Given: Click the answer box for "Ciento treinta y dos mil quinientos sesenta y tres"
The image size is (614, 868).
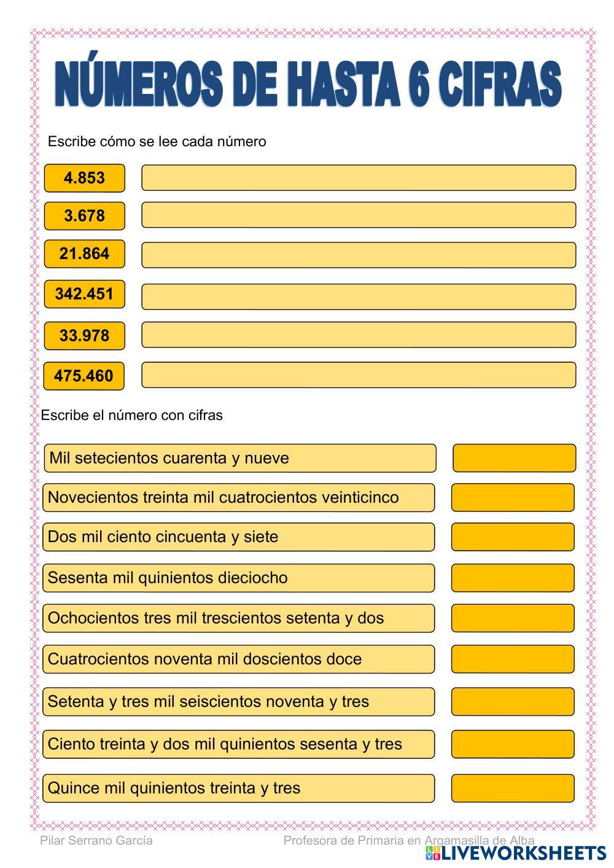Looking at the screenshot, I should [513, 745].
